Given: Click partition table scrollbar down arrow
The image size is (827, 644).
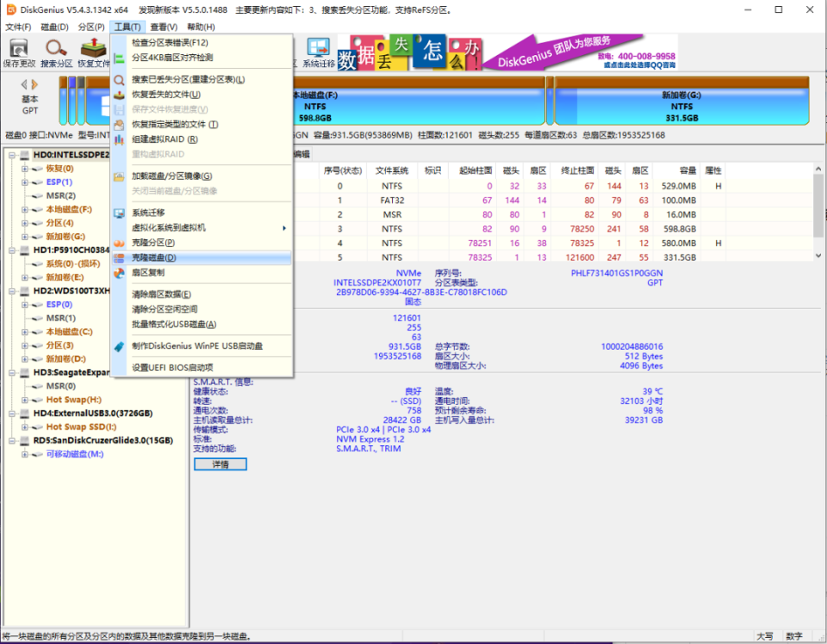Looking at the screenshot, I should tap(818, 256).
